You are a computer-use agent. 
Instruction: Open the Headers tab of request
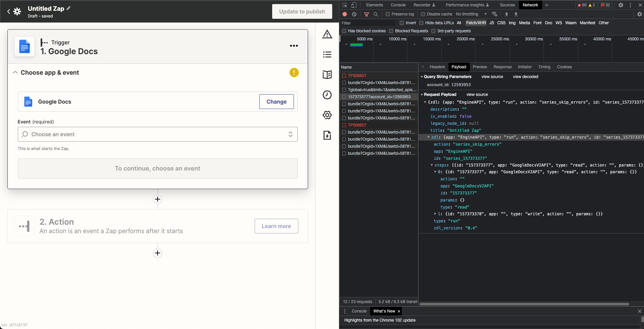[437, 67]
